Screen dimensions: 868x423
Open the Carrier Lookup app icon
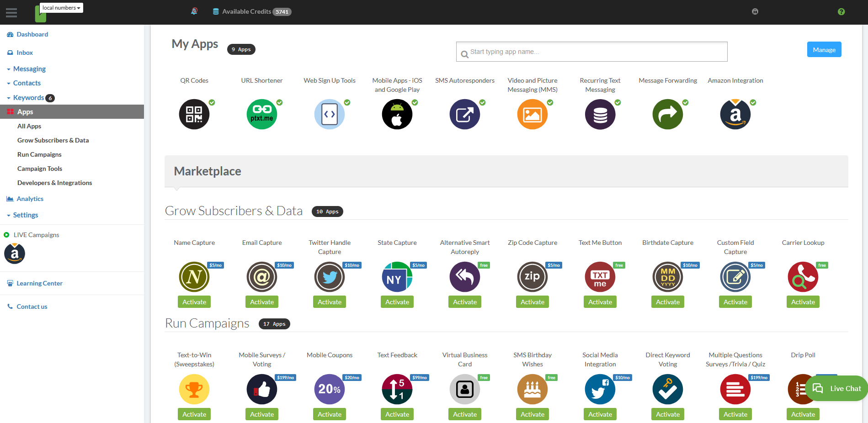(803, 277)
